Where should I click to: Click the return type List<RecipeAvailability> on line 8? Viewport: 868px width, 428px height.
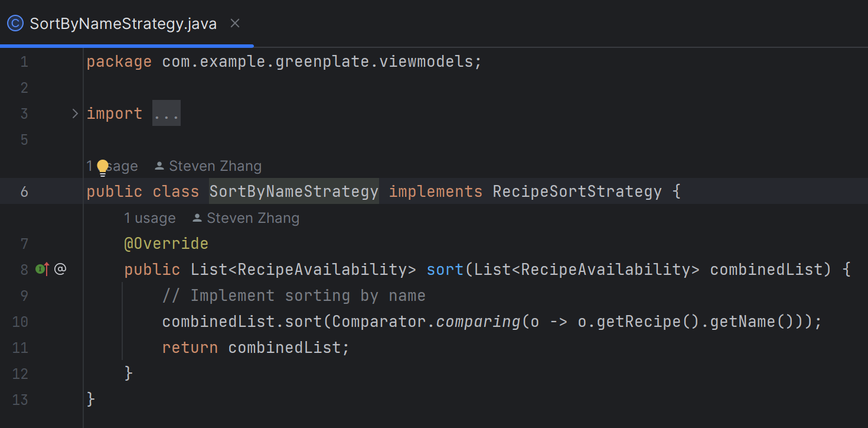coord(304,270)
